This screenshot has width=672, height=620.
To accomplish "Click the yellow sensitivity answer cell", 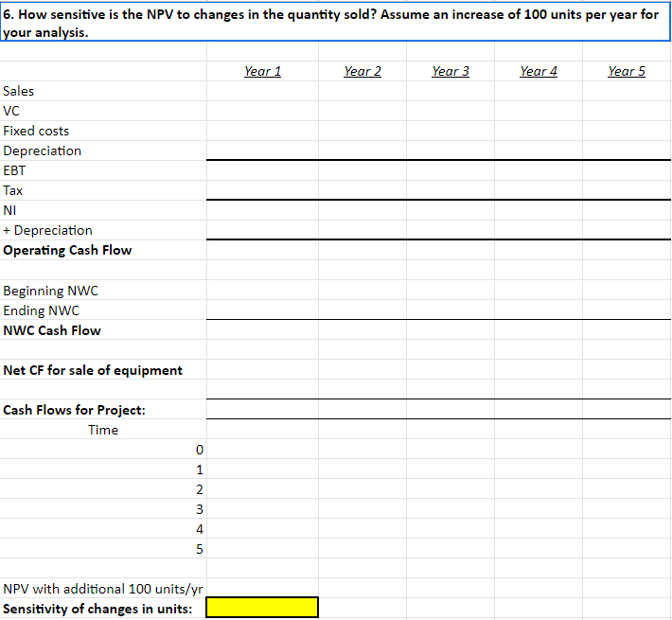I will 262,608.
